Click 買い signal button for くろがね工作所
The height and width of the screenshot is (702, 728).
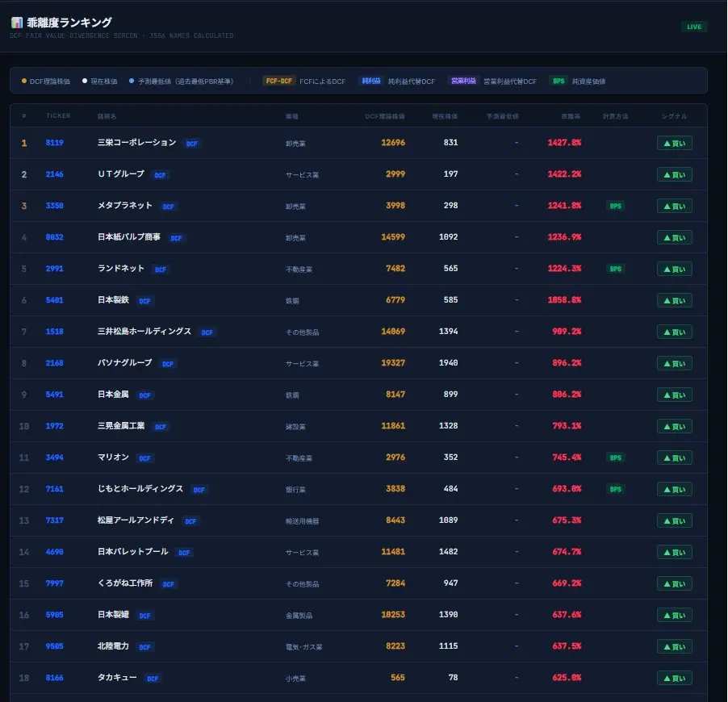(675, 583)
